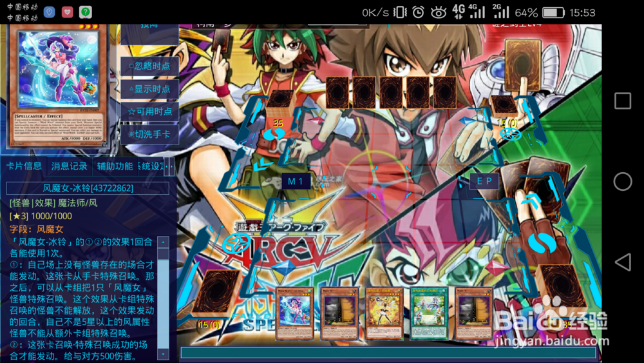Screen dimensions: 644x363
Task: Click the card text scrollbar down arrow
Action: [163, 354]
